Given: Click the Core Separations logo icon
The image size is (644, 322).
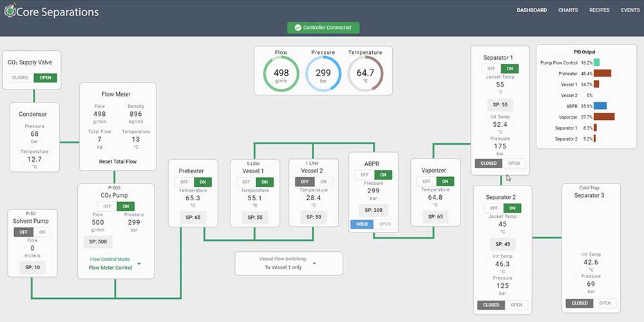Looking at the screenshot, I should click(10, 10).
